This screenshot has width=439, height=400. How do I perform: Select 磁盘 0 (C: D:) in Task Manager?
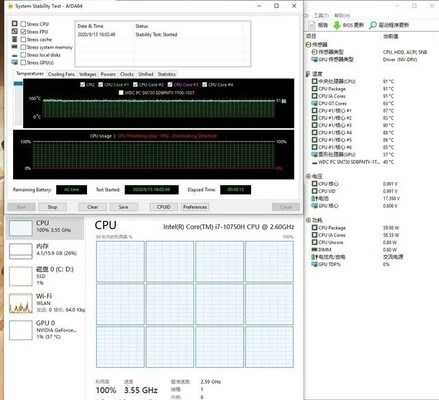[x=45, y=276]
